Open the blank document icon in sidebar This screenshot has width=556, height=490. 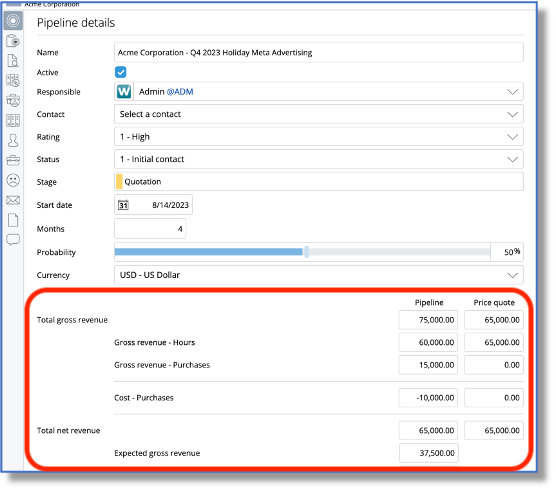[13, 220]
